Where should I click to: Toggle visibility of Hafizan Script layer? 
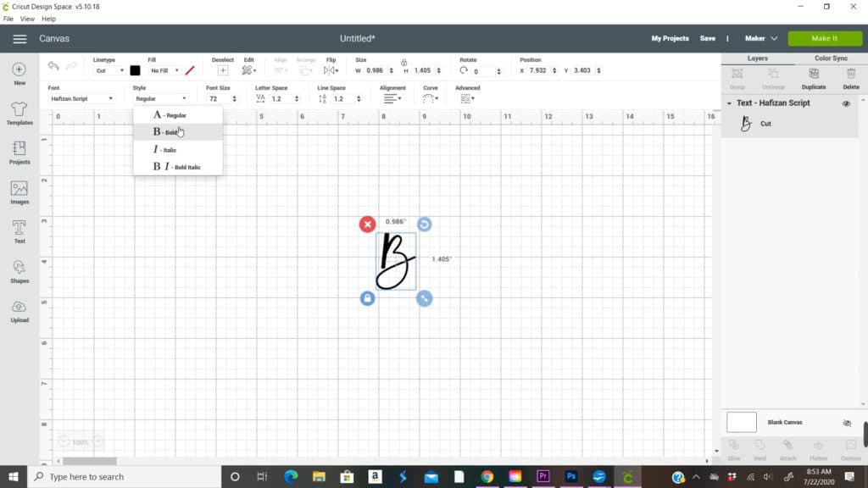tap(846, 103)
